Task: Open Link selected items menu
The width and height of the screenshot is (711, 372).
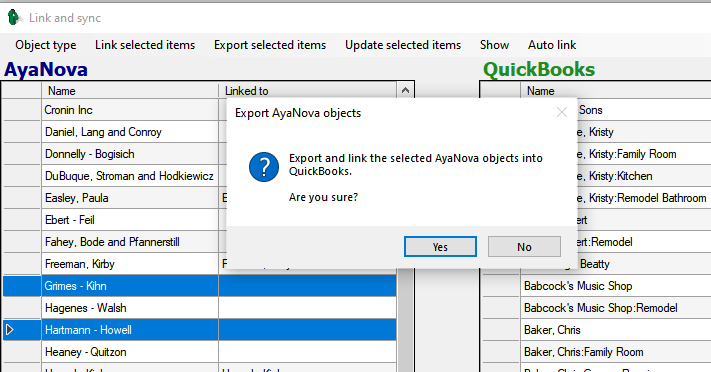Action: point(145,45)
